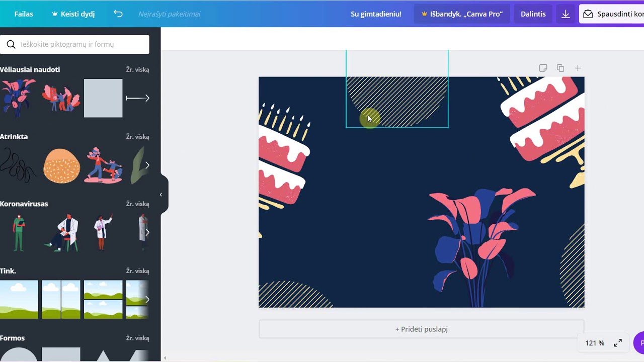
Task: Expand Koronavirusas row with right chevron
Action: coord(147,232)
